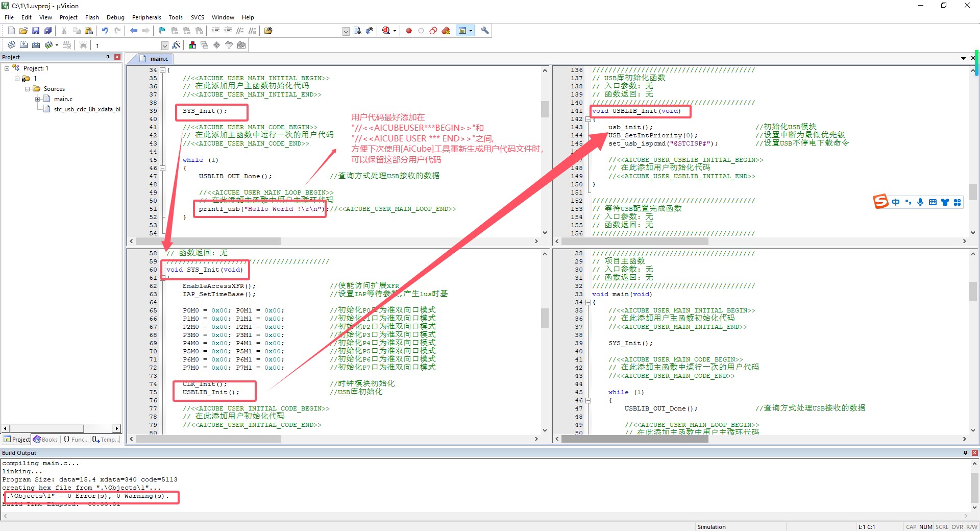Open the File menu
The width and height of the screenshot is (980, 531).
9,17
